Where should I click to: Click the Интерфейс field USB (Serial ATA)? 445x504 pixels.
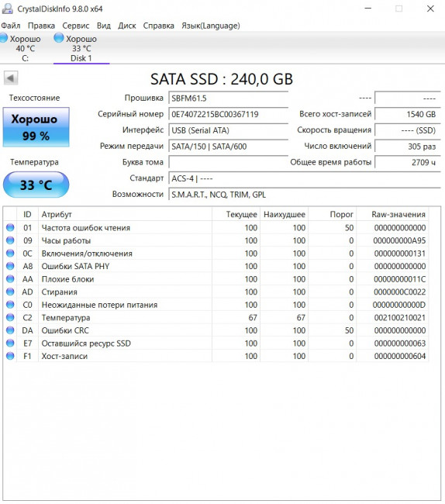click(x=228, y=130)
